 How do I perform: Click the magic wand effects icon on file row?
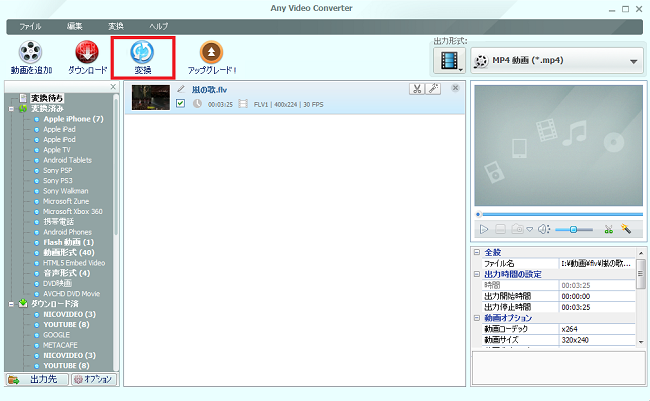point(433,89)
